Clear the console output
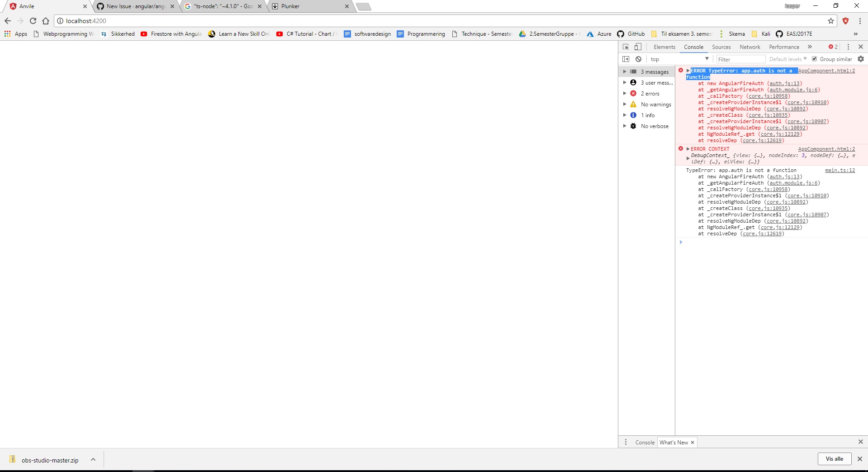The width and height of the screenshot is (868, 472). click(x=638, y=59)
